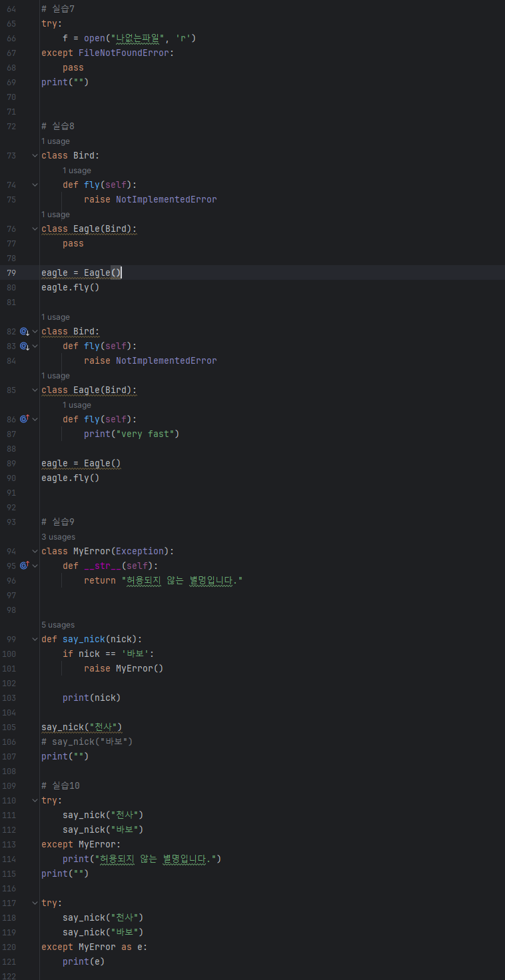Screen dimensions: 505x980
Task: Click the overriding-method gutter icon on line 86
Action: coord(24,419)
